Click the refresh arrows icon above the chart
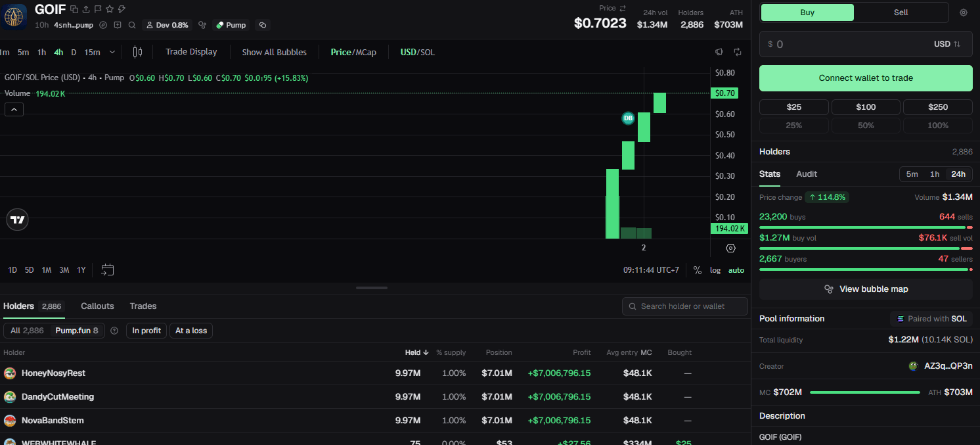980x445 pixels. tap(738, 52)
